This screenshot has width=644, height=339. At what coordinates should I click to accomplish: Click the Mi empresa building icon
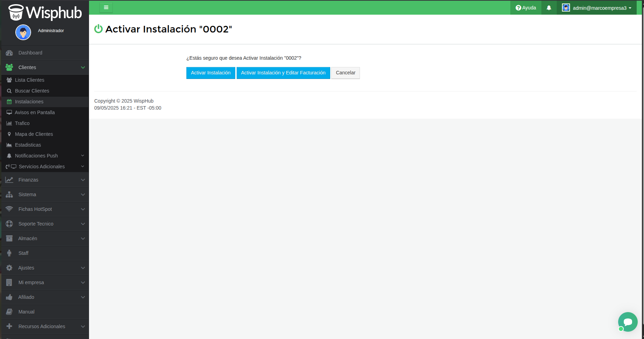click(x=9, y=282)
